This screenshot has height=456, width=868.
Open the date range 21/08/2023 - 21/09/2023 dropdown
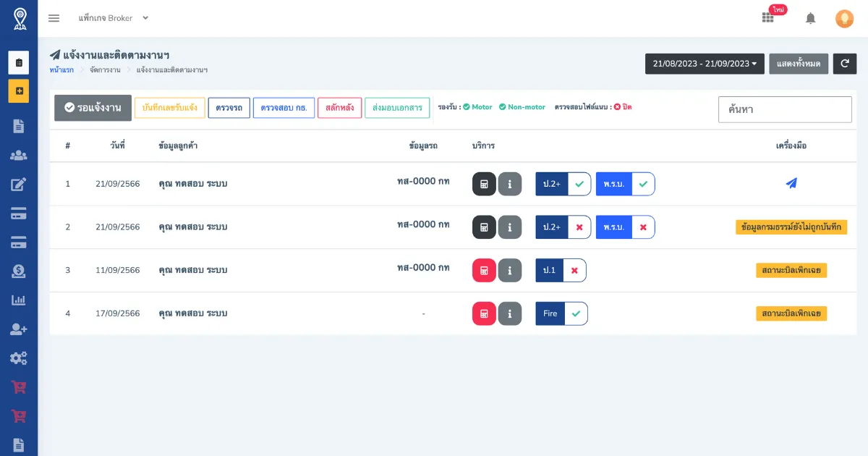tap(705, 64)
